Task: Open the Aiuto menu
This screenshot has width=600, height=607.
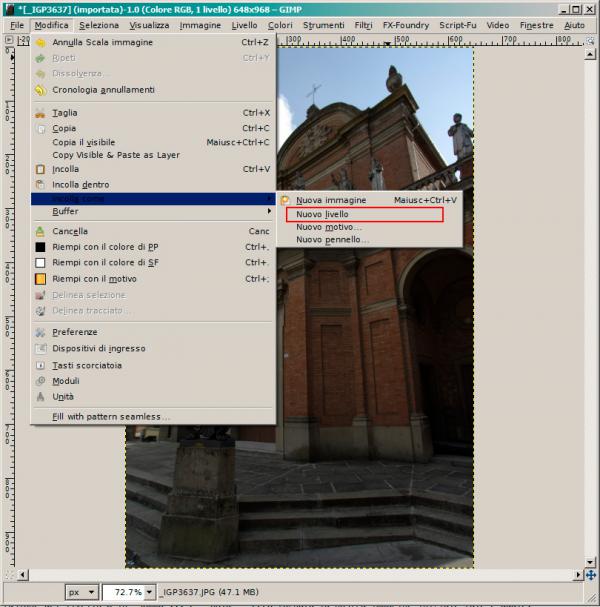Action: coord(574,26)
